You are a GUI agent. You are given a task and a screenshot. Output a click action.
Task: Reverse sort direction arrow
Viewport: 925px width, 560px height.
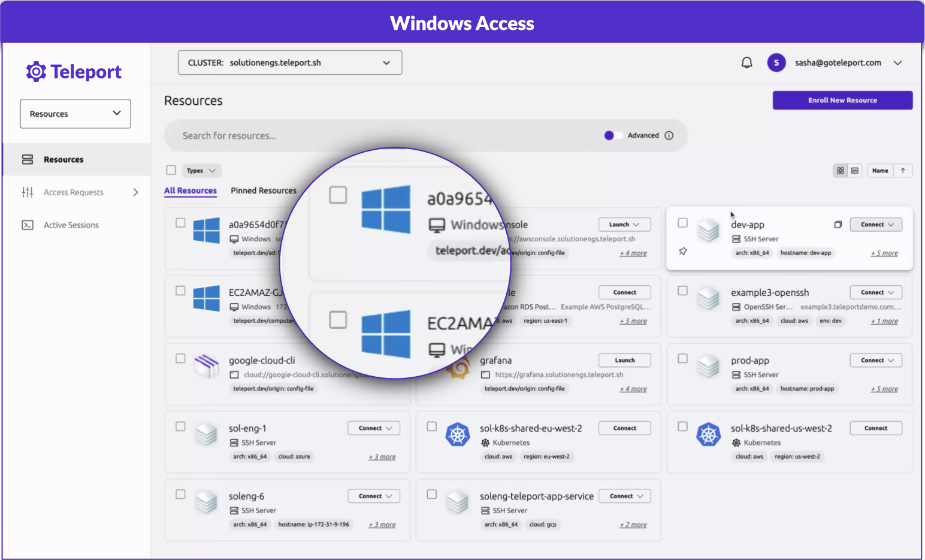coord(903,171)
